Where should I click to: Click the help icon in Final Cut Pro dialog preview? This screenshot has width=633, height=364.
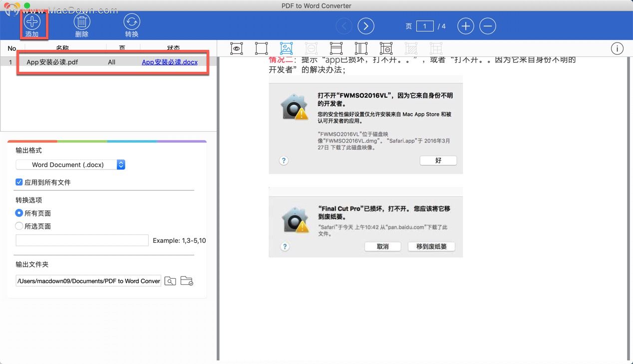(285, 246)
